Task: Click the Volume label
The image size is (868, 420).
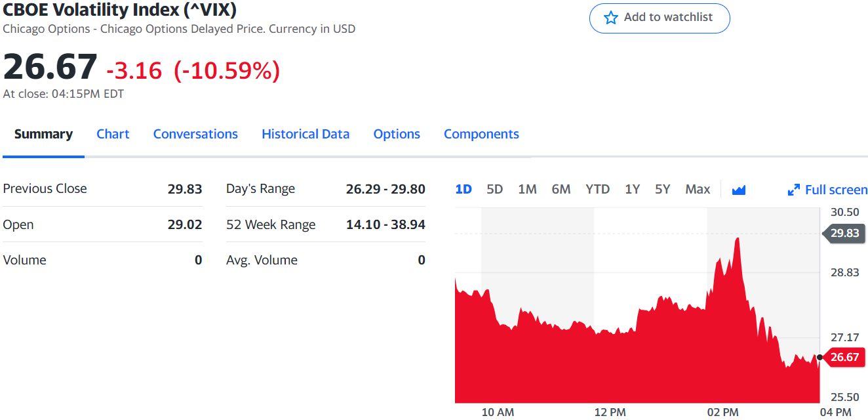Action: click(x=24, y=260)
